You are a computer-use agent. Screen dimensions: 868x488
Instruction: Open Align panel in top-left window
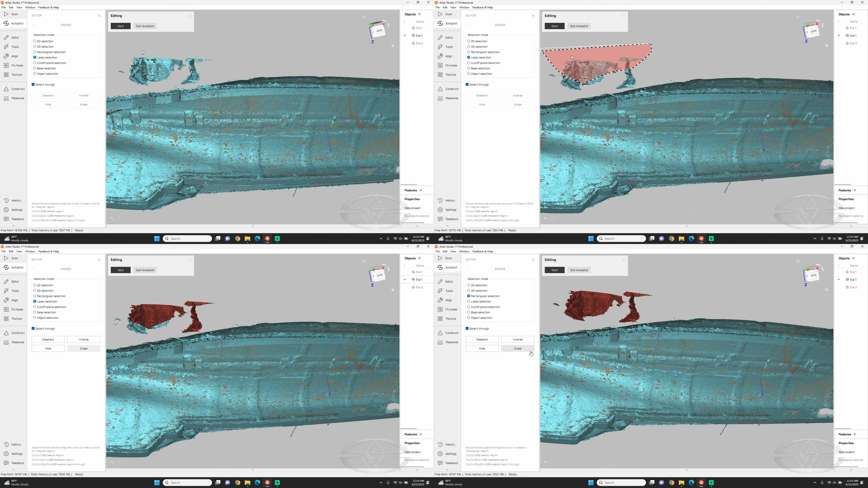coord(11,56)
